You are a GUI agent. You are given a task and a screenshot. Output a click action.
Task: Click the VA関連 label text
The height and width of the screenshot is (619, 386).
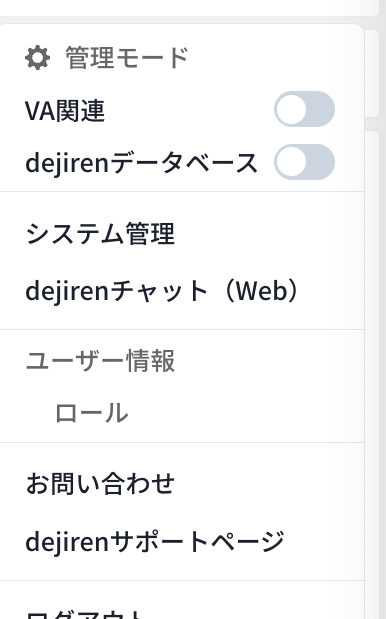point(65,111)
